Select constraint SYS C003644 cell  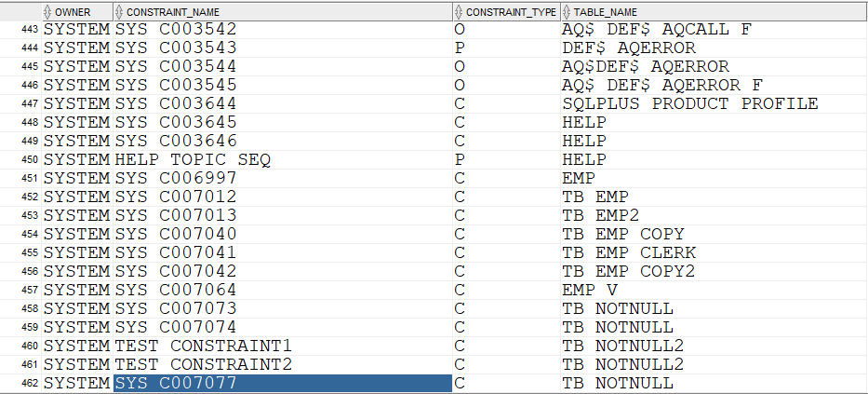point(283,103)
